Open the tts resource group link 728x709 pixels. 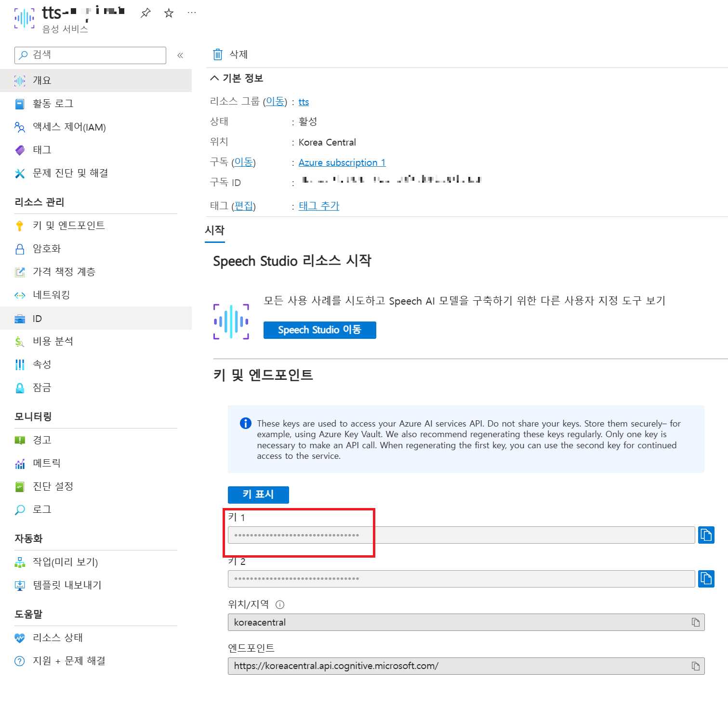point(304,102)
